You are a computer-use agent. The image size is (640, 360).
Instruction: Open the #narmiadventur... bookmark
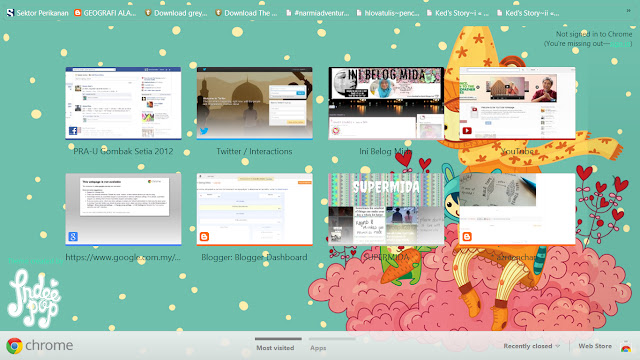(317, 13)
